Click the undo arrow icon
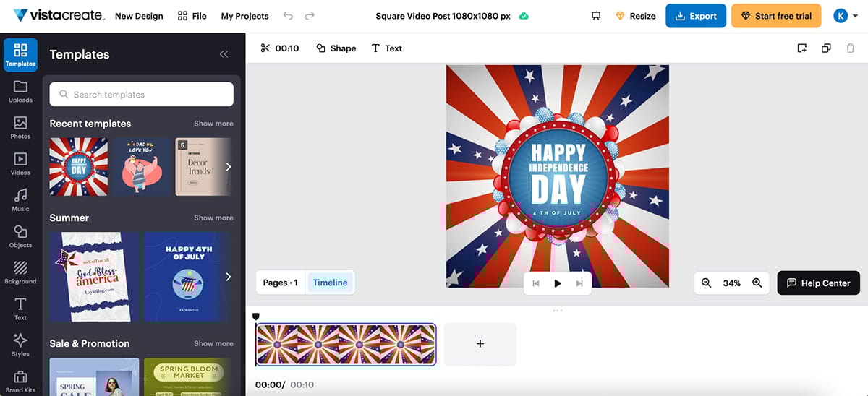The image size is (868, 396). 288,16
